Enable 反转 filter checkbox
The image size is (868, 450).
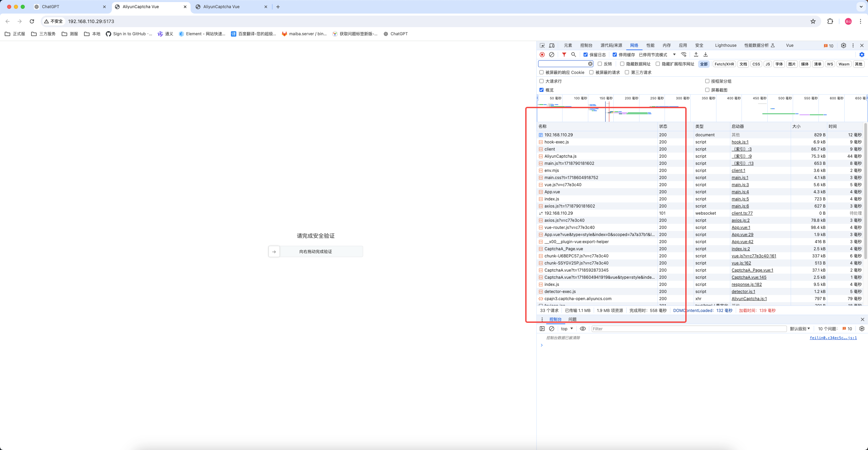point(600,64)
